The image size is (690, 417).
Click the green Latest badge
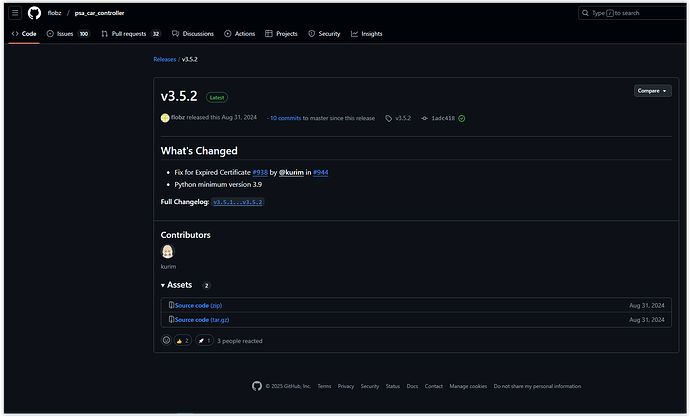[217, 98]
